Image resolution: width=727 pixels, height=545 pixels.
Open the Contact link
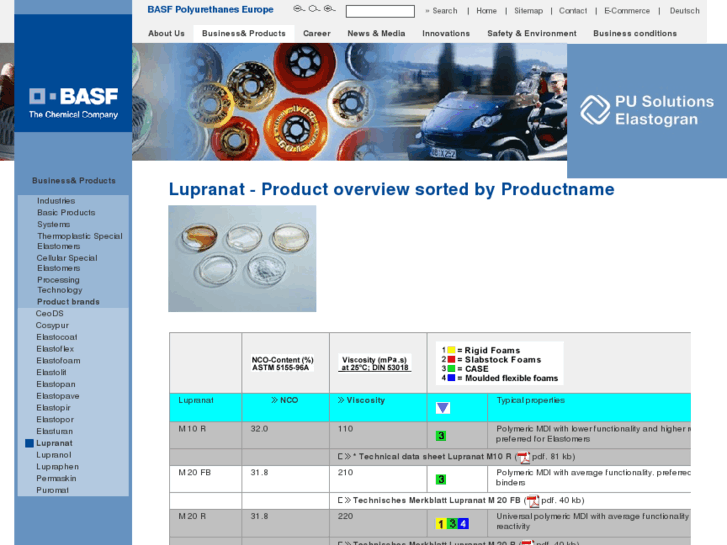tap(573, 11)
